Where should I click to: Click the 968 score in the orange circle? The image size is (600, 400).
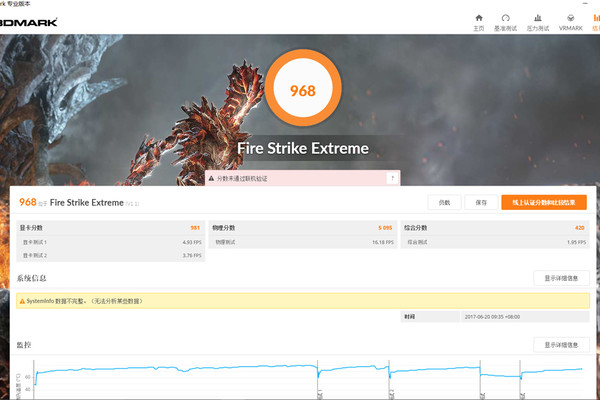coord(303,91)
